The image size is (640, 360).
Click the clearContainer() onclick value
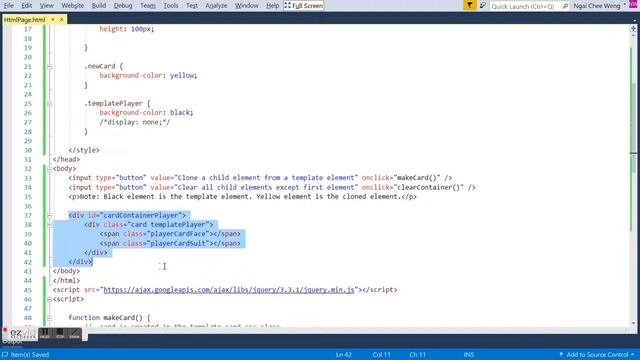pos(428,187)
